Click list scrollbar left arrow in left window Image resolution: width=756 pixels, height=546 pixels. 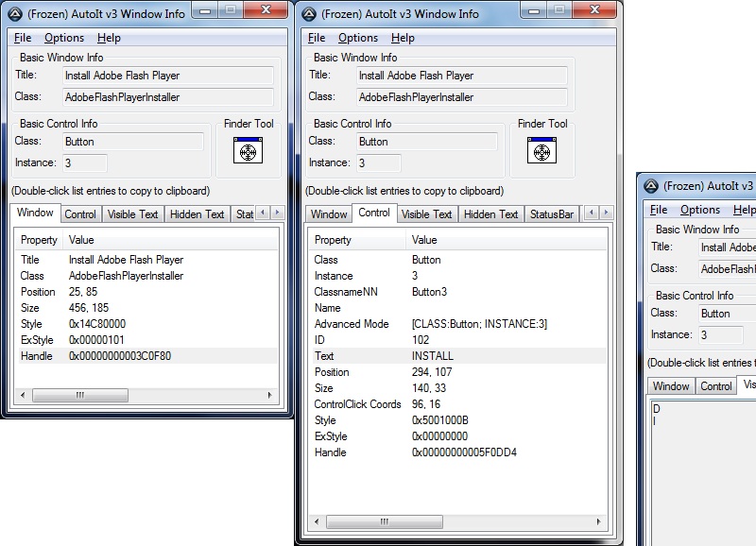click(x=23, y=395)
